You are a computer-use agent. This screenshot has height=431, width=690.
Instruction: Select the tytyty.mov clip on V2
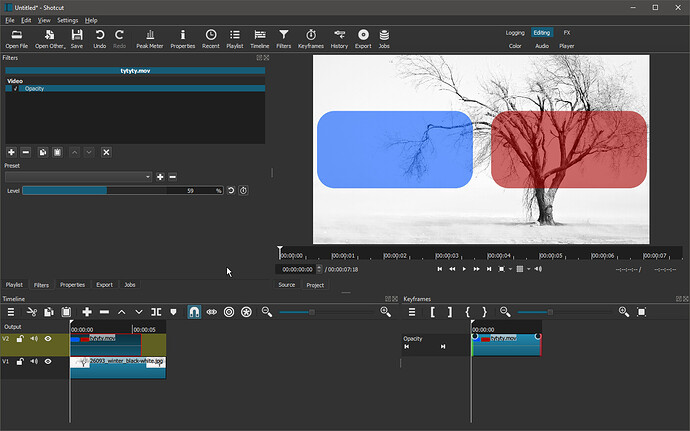pyautogui.click(x=106, y=345)
